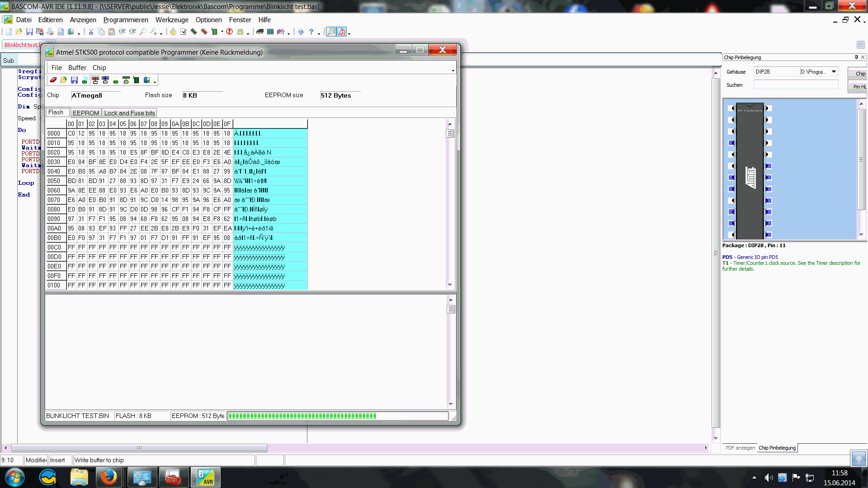This screenshot has height=488, width=868.
Task: Click the scissors cut icon in main toolbar
Action: 91,32
